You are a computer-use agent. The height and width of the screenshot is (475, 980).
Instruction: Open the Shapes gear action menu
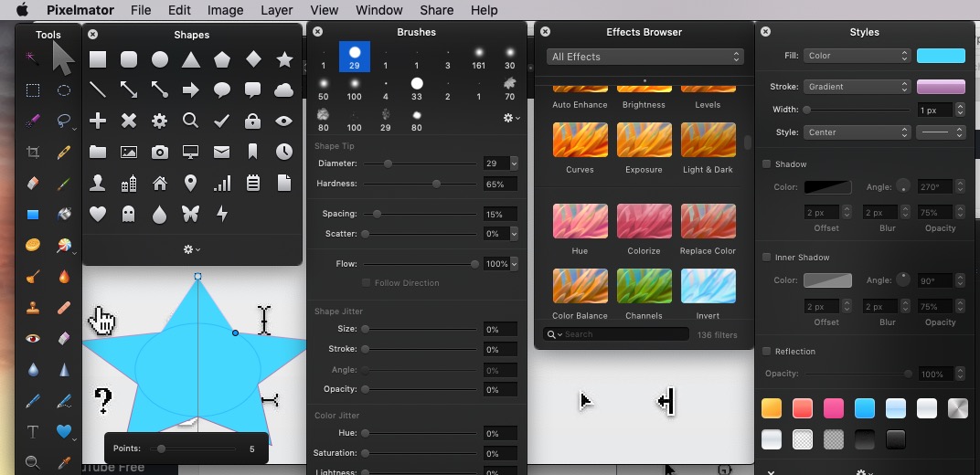[x=191, y=249]
